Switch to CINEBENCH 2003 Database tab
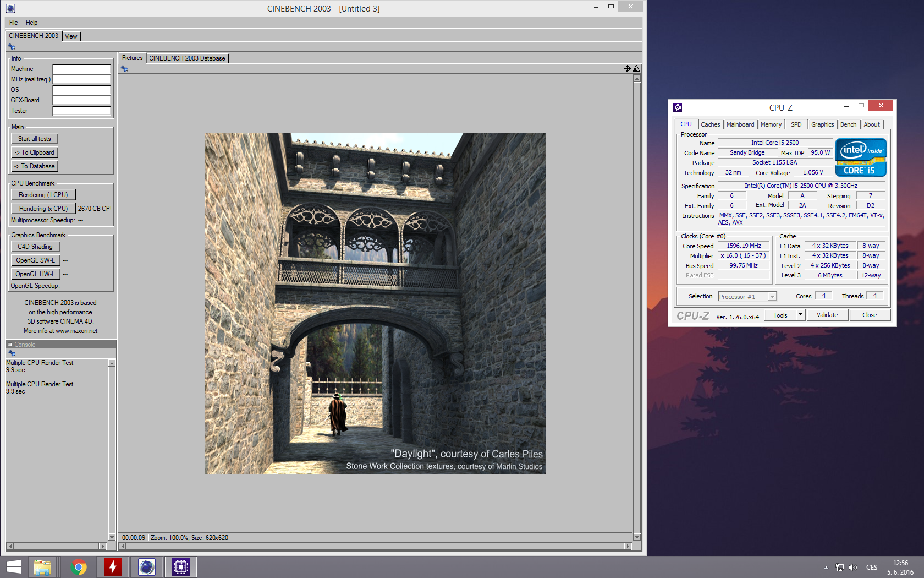 coord(187,58)
